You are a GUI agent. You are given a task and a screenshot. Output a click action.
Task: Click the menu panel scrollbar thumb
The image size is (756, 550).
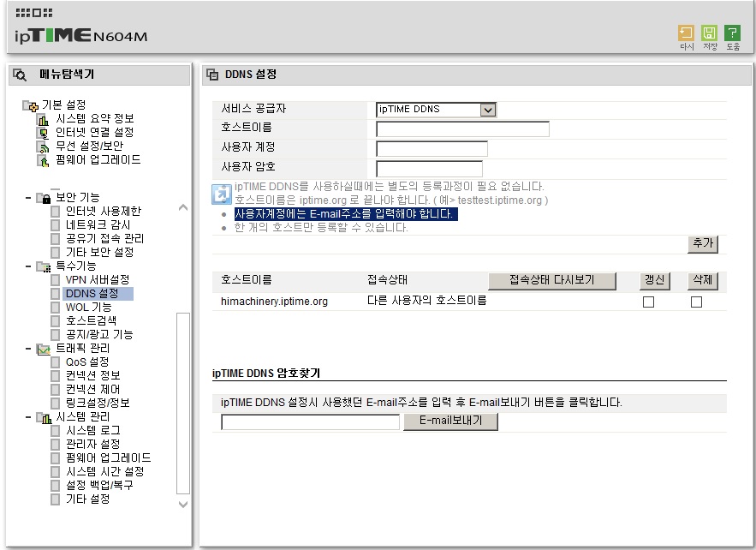point(183,404)
